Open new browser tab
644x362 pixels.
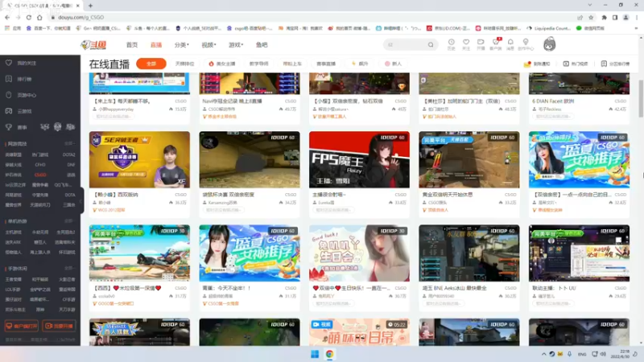tap(90, 6)
